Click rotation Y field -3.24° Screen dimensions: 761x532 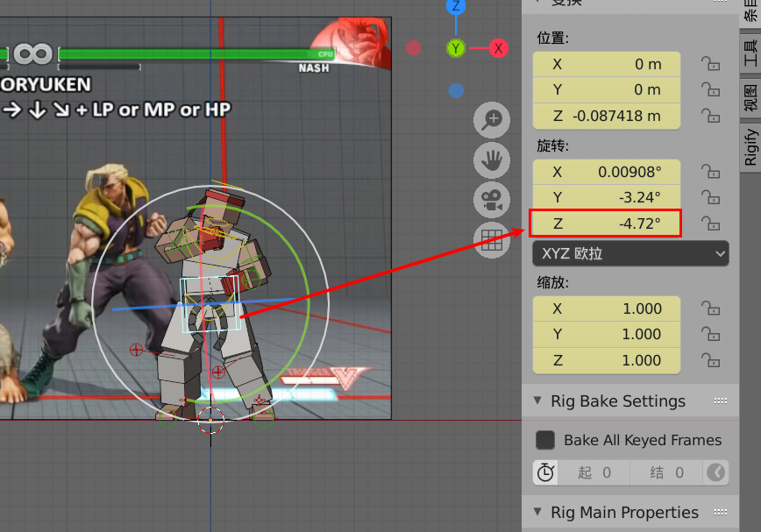pos(607,197)
